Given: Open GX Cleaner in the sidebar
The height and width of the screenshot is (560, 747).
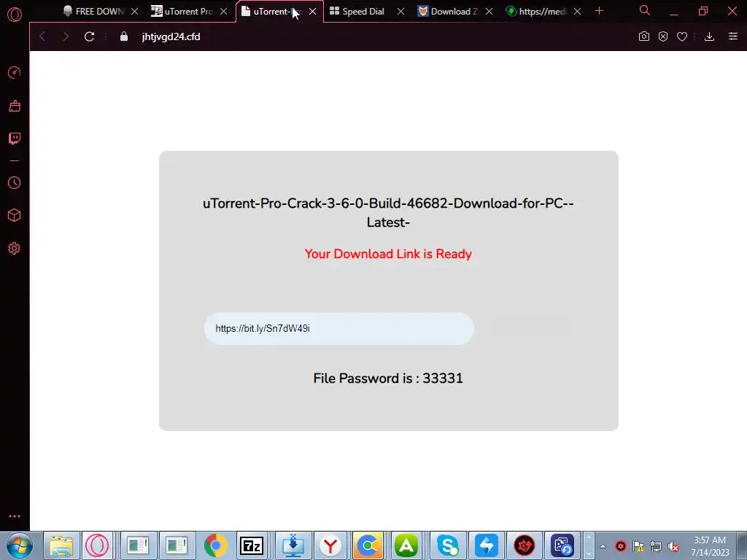Looking at the screenshot, I should (15, 106).
